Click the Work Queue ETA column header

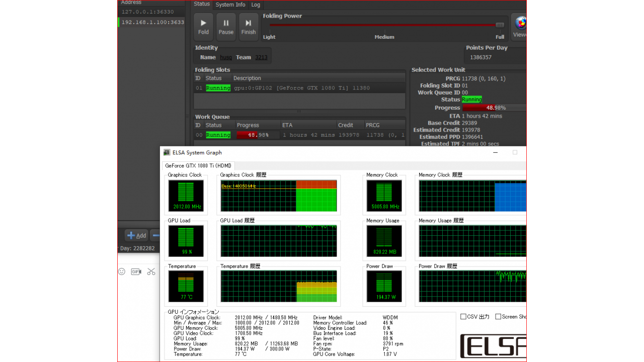pyautogui.click(x=308, y=125)
